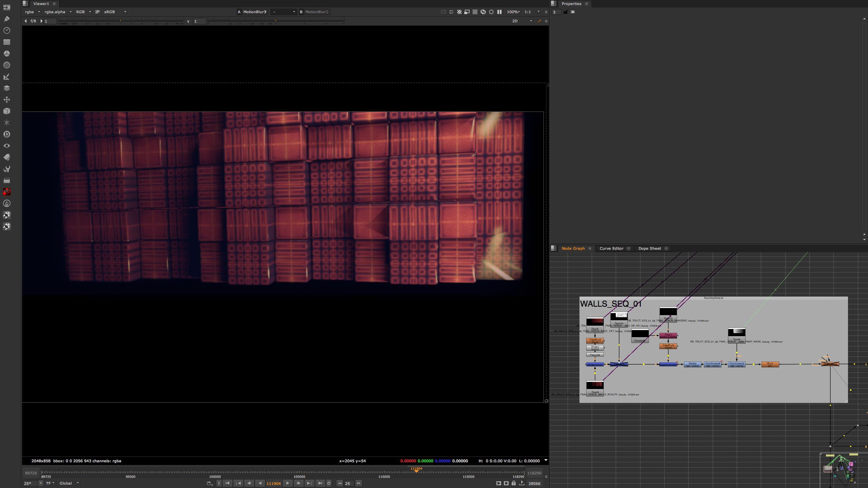Switch to the Curve Editor tab
The image size is (868, 488).
[611, 248]
